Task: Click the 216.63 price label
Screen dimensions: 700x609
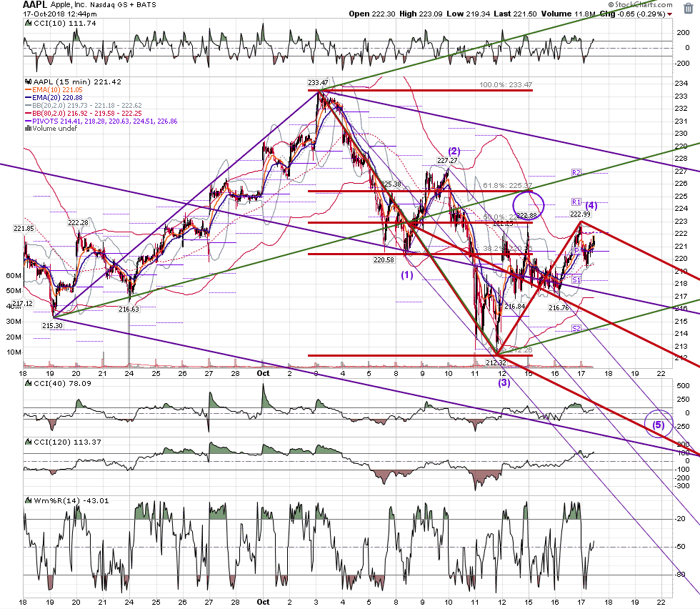Action: coord(129,310)
